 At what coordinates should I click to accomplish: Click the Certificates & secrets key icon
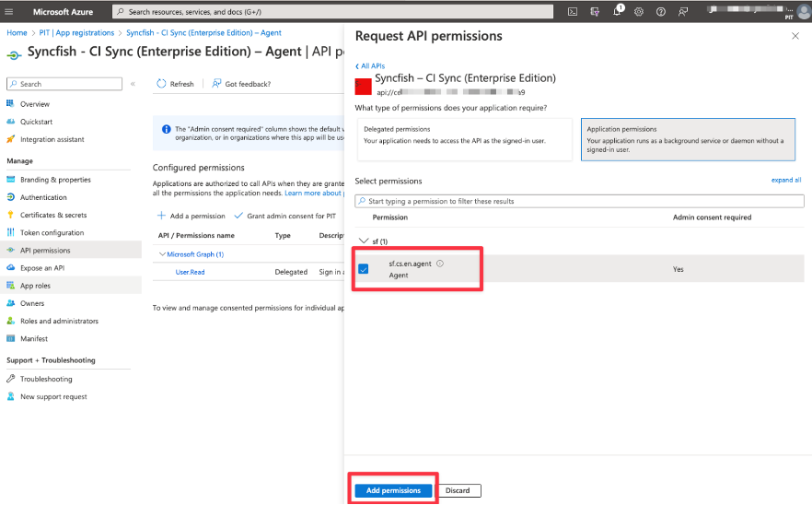pyautogui.click(x=10, y=215)
